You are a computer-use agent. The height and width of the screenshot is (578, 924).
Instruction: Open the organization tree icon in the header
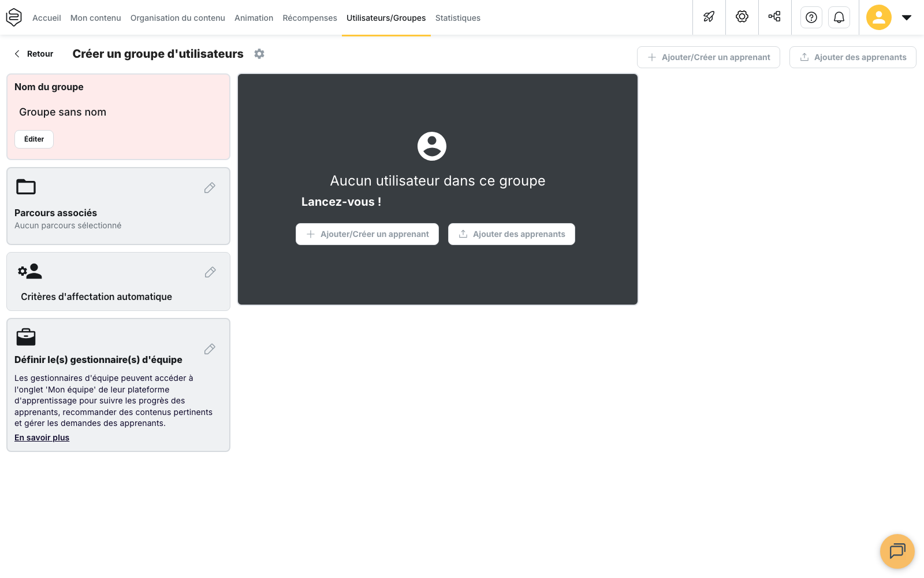(x=774, y=17)
